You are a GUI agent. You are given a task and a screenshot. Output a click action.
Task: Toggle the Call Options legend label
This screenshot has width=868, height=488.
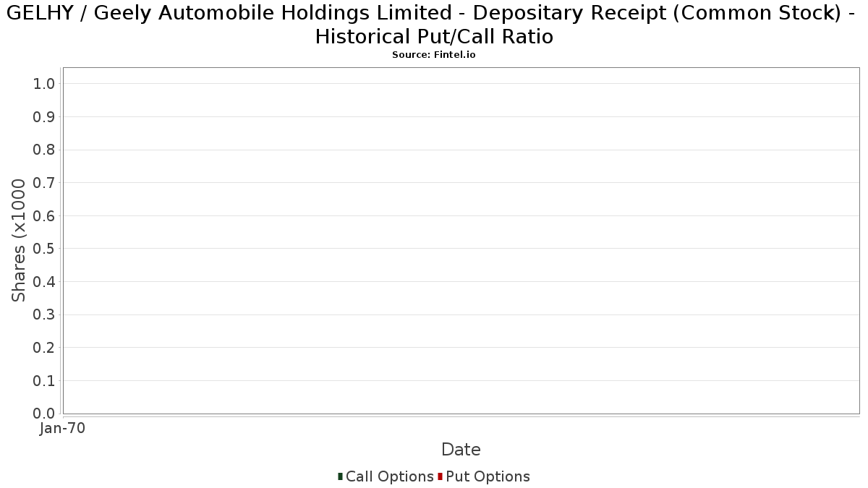pos(389,476)
